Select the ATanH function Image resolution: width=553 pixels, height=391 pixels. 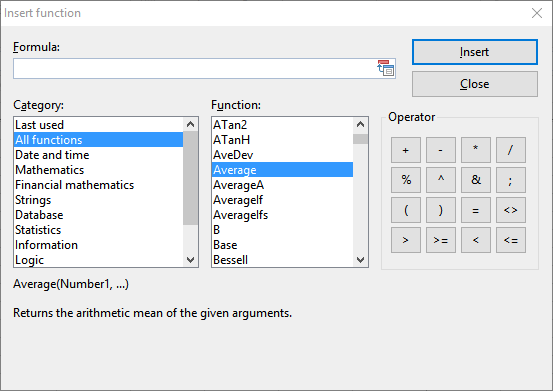tap(282, 140)
